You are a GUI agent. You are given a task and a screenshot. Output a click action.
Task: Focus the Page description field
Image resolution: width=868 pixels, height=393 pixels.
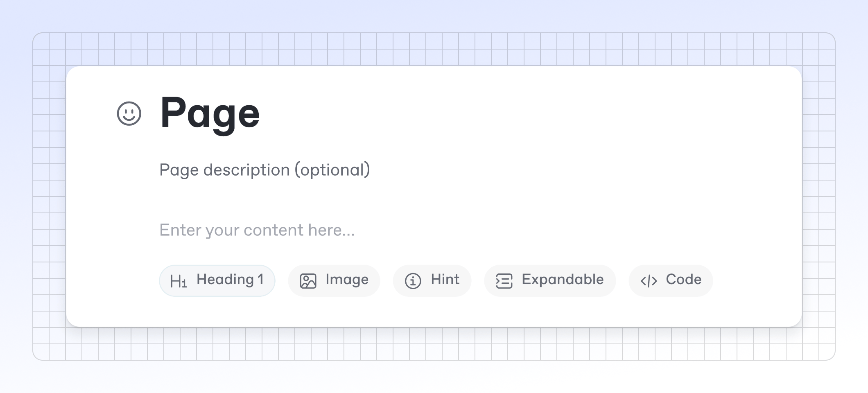[264, 170]
